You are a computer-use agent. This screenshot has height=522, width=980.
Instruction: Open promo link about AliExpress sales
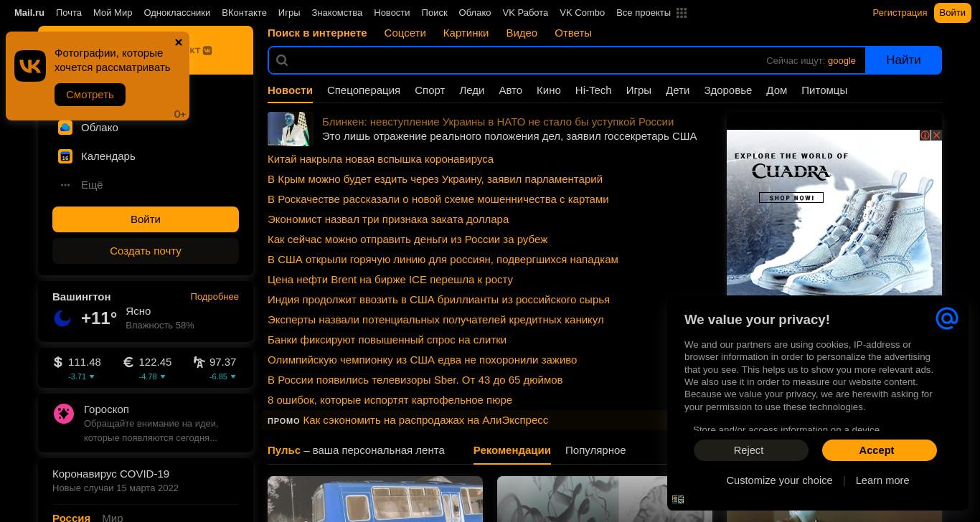tap(425, 420)
